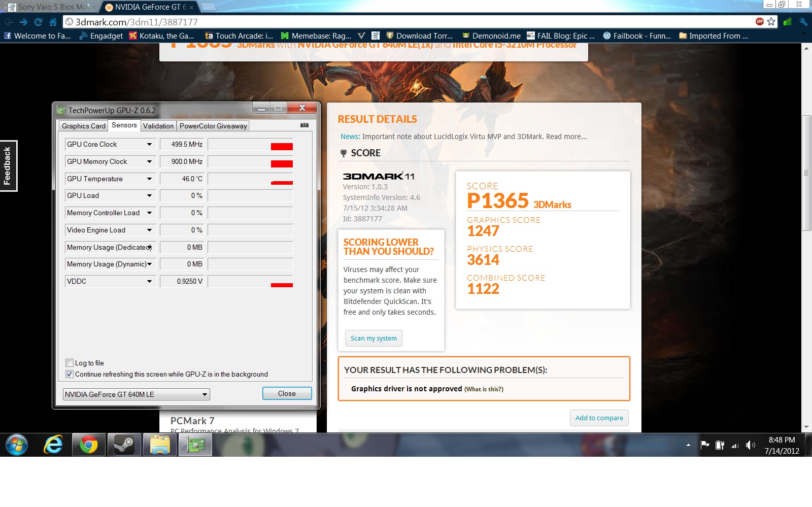812x507 pixels.
Task: Expand Memory Usage (Dynamic) dropdown
Action: (149, 264)
